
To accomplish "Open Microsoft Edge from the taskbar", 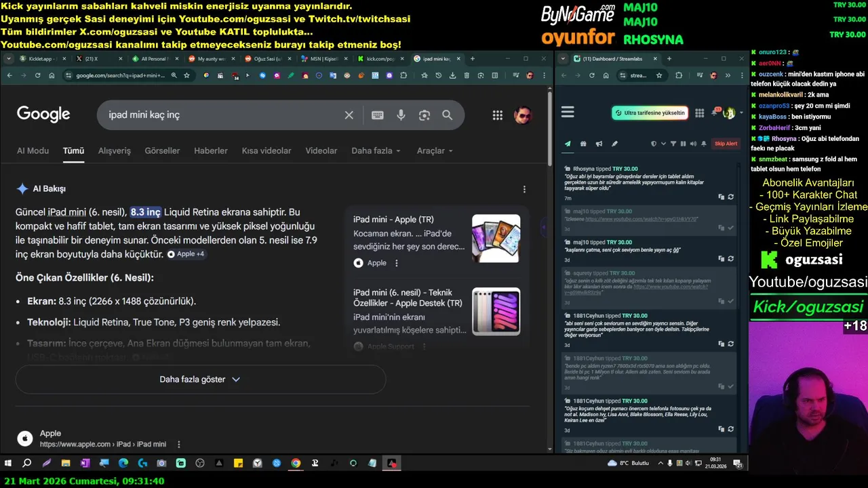I will [123, 464].
